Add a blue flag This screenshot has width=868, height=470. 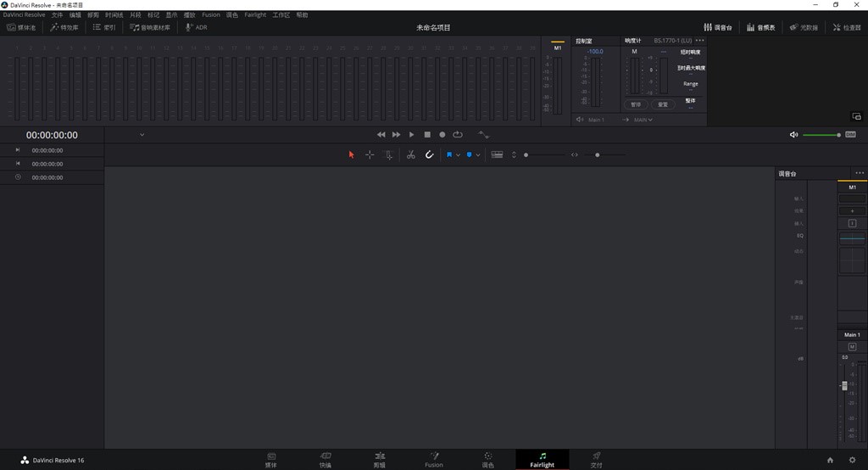click(x=449, y=154)
